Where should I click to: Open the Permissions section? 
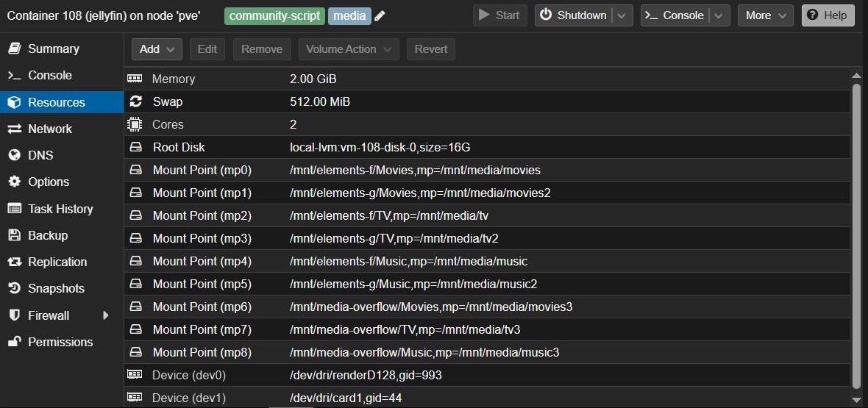(62, 342)
